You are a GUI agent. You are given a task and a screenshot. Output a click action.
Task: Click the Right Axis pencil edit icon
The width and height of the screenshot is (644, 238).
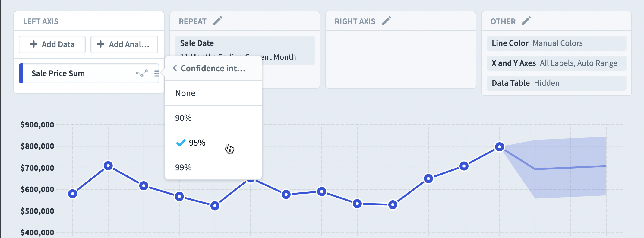coord(387,21)
